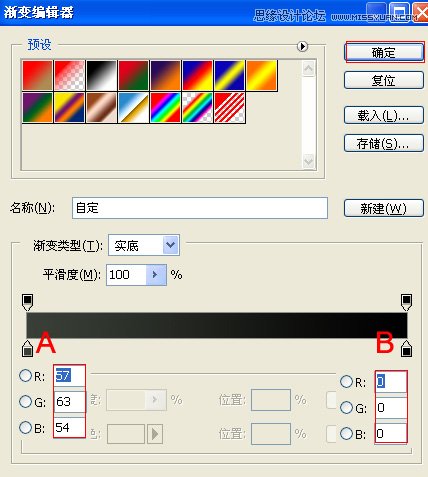Select the violet-to-orange gradient preset
428x477 pixels.
pyautogui.click(x=166, y=75)
